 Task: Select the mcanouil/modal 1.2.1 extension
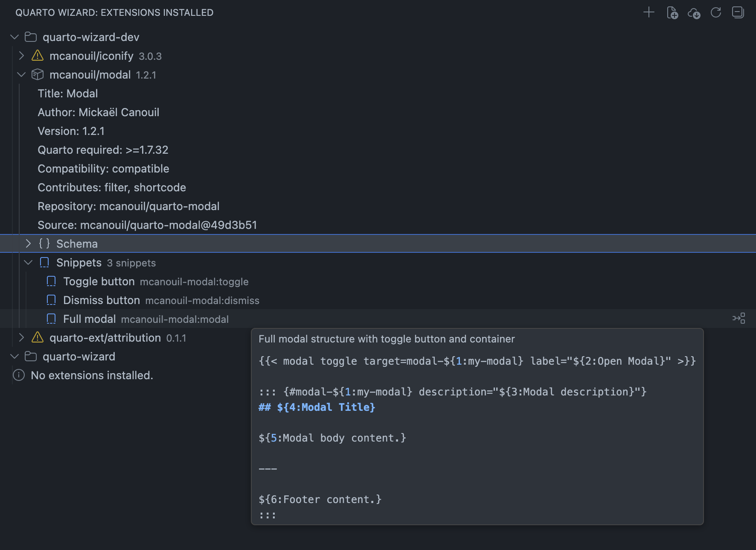(91, 74)
